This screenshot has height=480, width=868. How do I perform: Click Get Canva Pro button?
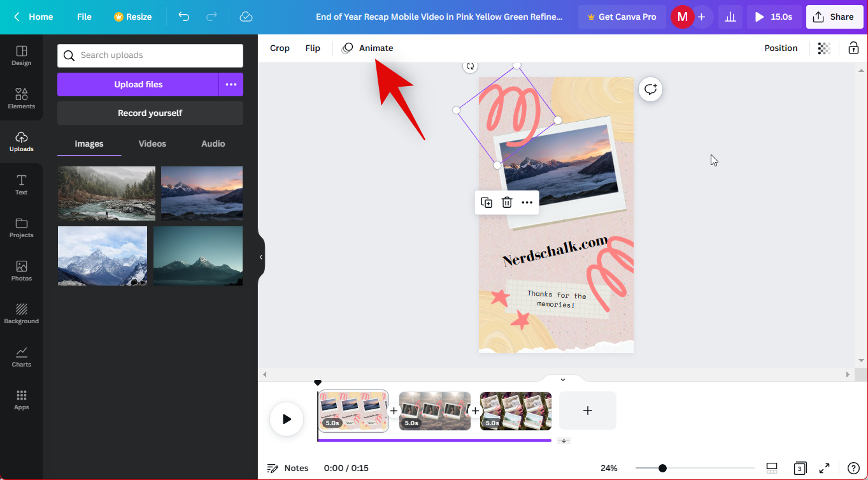pyautogui.click(x=622, y=17)
